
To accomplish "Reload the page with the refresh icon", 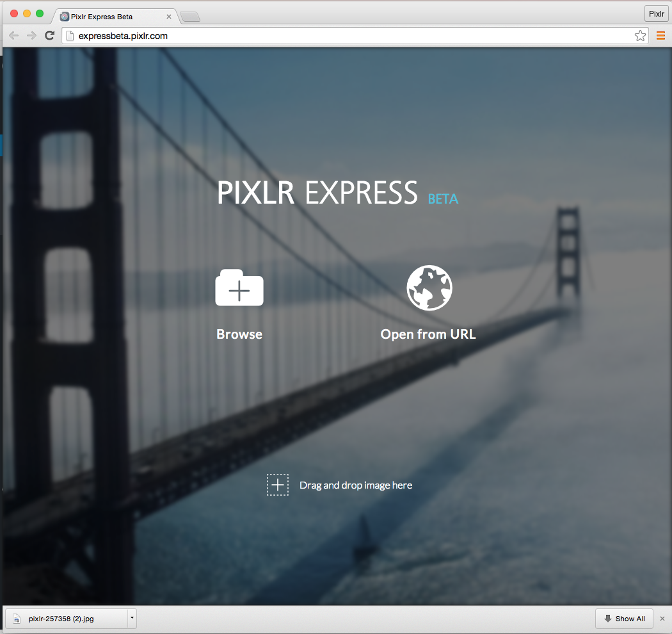I will pos(49,36).
